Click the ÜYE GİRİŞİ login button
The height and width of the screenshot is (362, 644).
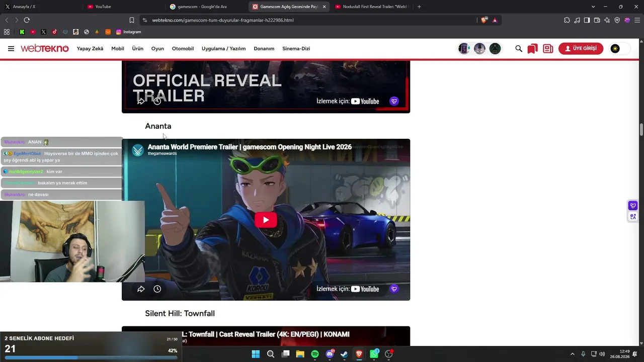click(581, 49)
